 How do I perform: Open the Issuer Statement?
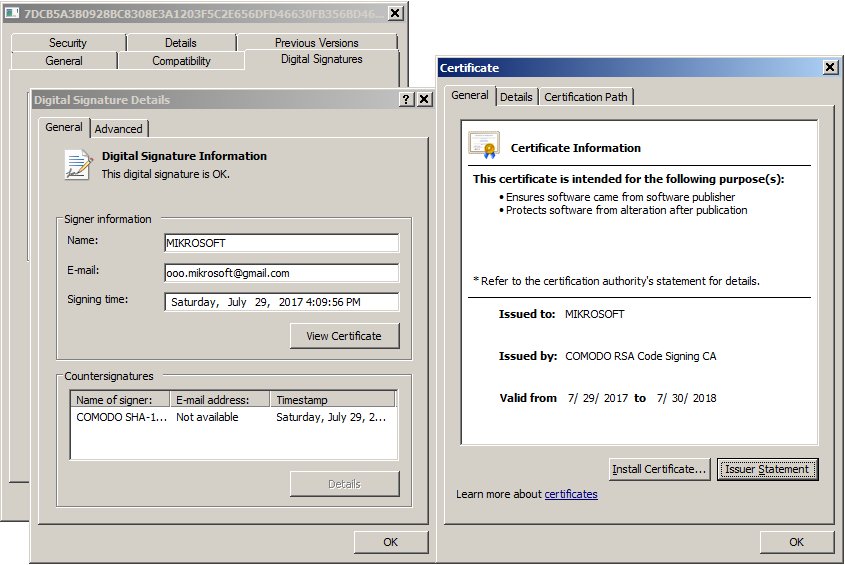767,469
